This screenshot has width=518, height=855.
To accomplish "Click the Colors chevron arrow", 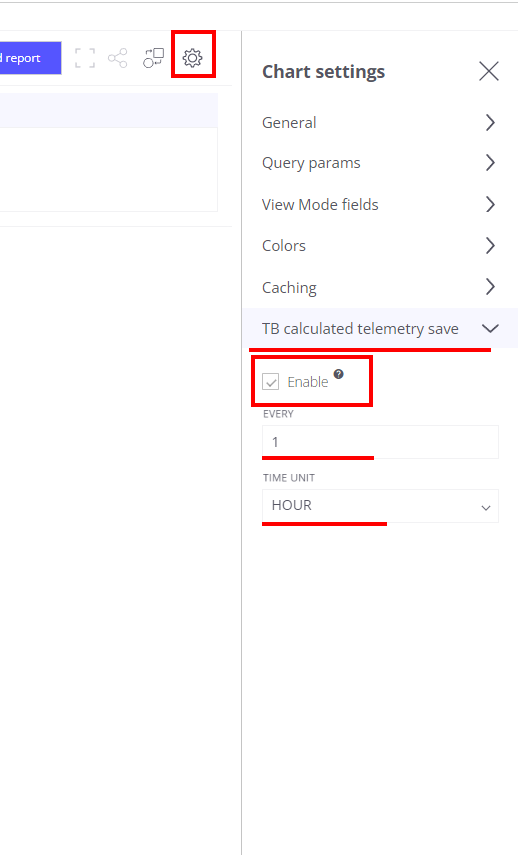I will (490, 245).
